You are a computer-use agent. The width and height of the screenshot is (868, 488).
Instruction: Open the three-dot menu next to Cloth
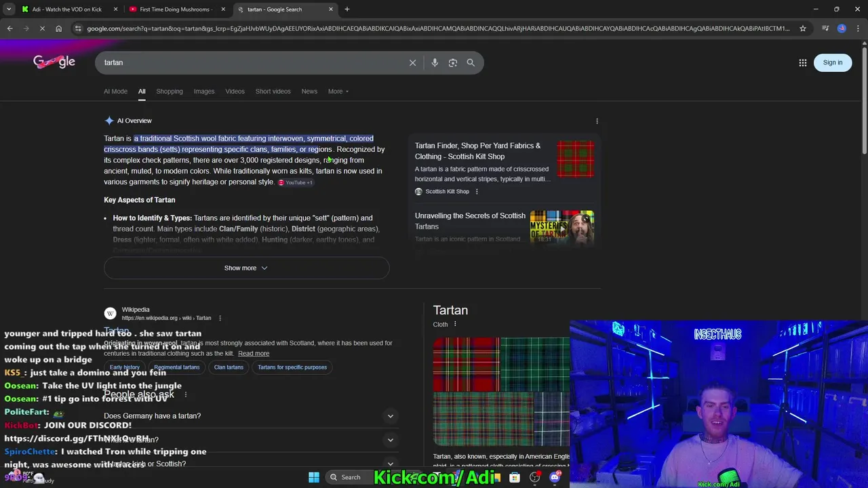point(455,324)
